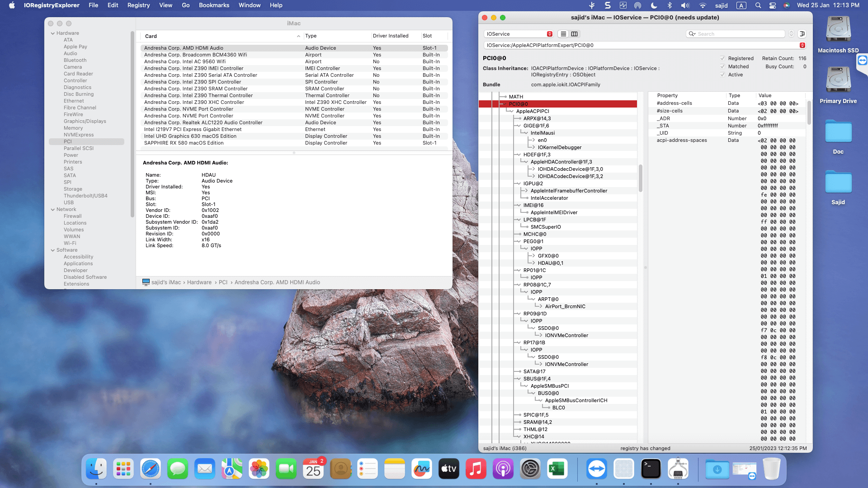Select the Doc folder on the desktop
868x488 pixels.
(838, 132)
